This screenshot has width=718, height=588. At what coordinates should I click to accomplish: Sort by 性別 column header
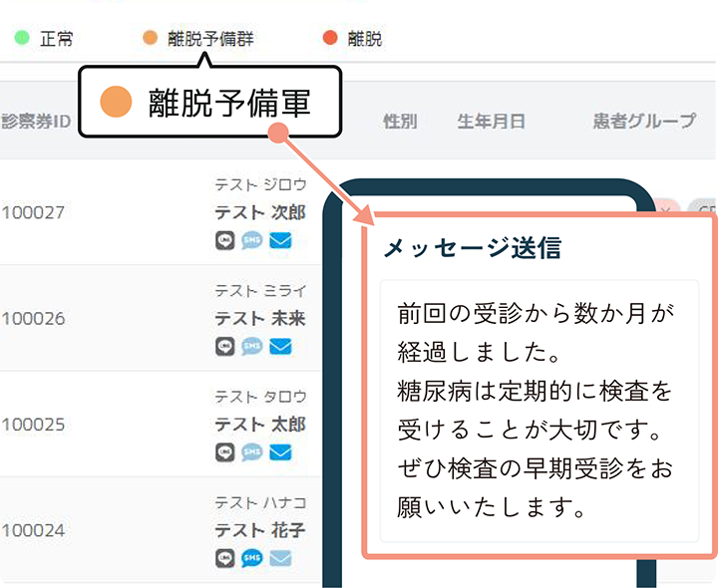(400, 122)
